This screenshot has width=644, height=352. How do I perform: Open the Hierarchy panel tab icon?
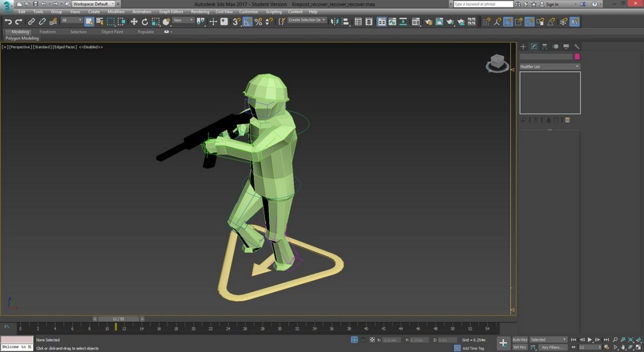click(x=544, y=46)
